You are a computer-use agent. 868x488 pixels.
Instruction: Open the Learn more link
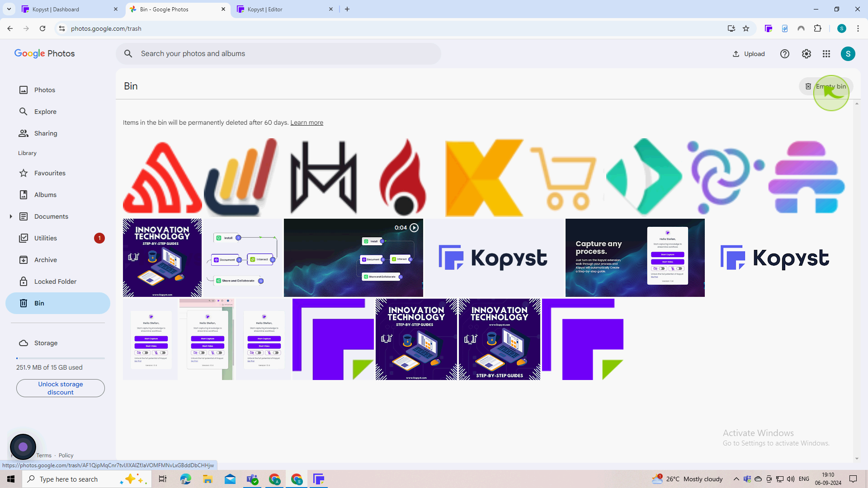coord(307,122)
